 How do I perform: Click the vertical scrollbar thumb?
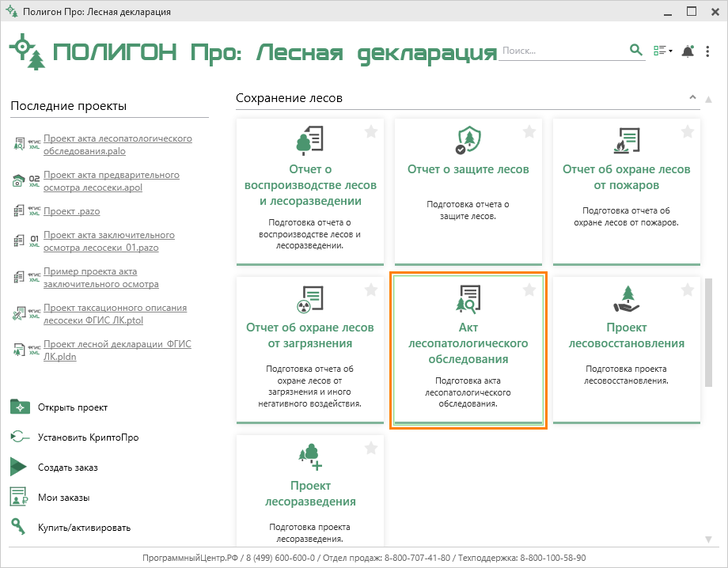click(x=708, y=332)
